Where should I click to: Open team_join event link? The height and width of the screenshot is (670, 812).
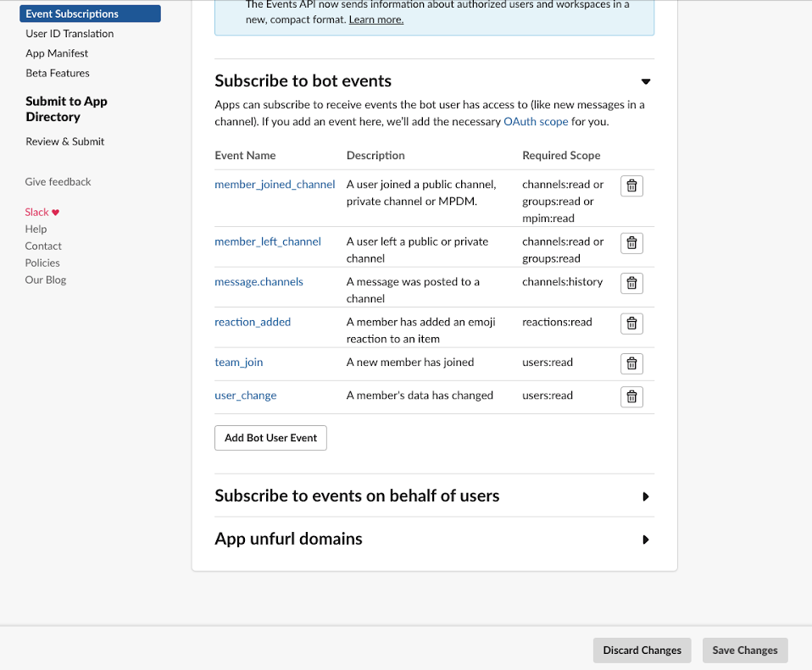point(239,363)
